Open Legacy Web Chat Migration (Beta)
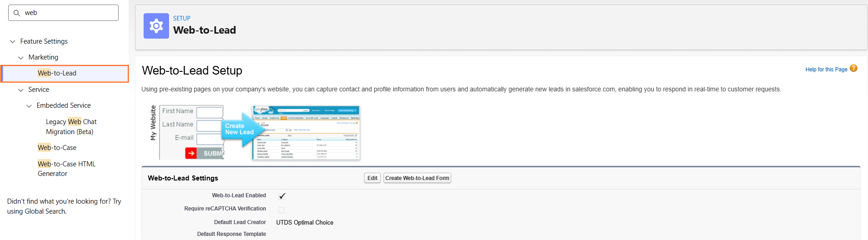The image size is (868, 240). pyautogui.click(x=71, y=127)
